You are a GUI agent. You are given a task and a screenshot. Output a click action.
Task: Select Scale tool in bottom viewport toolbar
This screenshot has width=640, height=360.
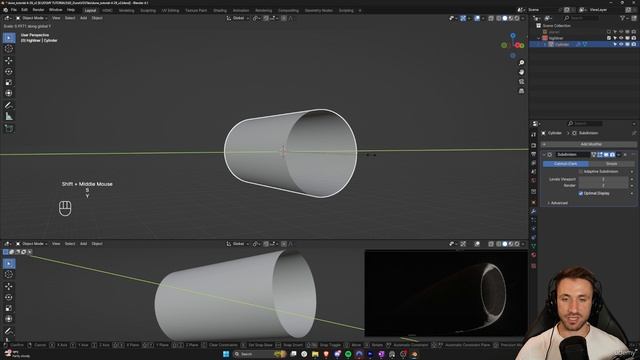[9, 308]
